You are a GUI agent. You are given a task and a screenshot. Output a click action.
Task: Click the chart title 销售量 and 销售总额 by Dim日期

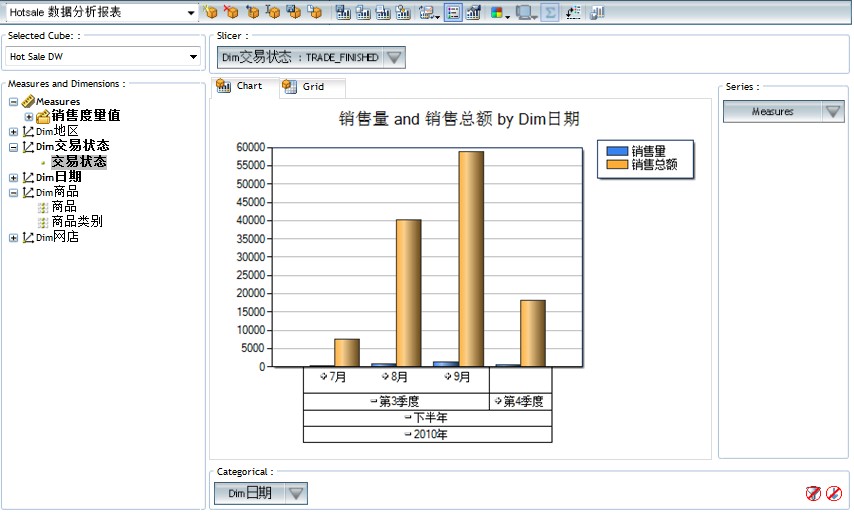coord(459,119)
